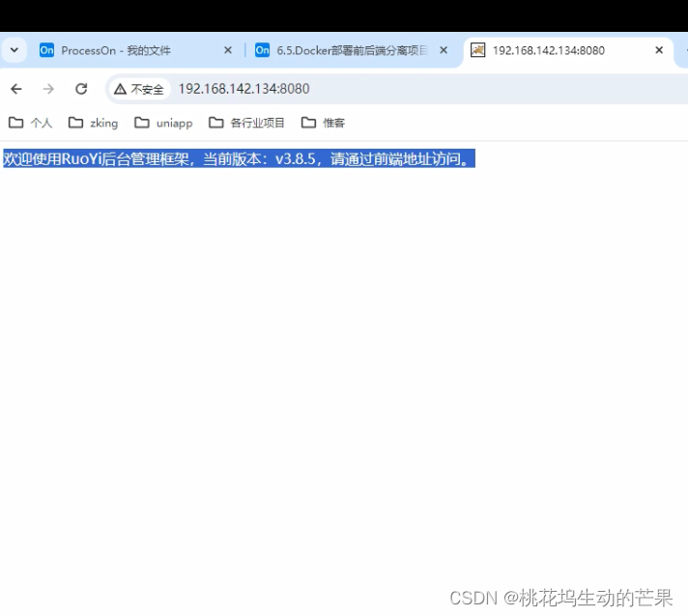Viewport: 688px width, 616px height.
Task: Click the favicon of the 192.168.142.134 tab
Action: click(477, 50)
